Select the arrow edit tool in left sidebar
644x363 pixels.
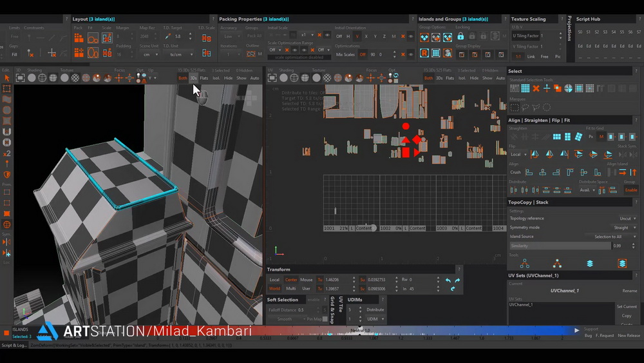click(6, 78)
